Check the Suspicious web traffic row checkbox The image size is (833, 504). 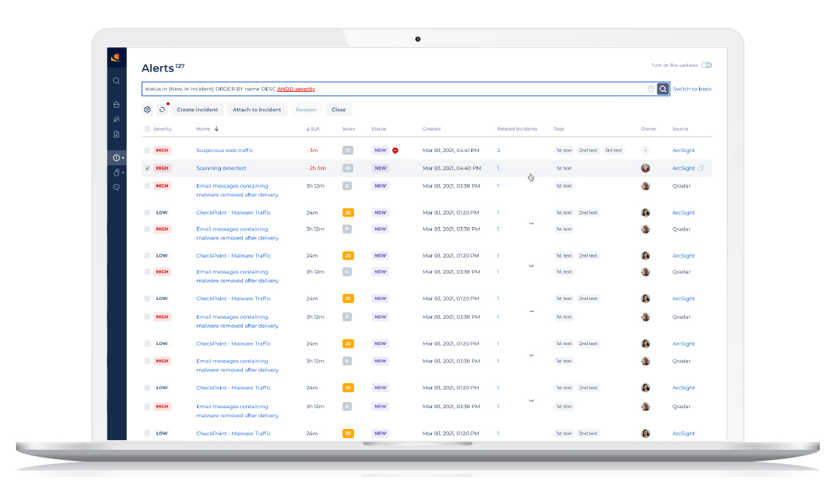click(x=148, y=150)
